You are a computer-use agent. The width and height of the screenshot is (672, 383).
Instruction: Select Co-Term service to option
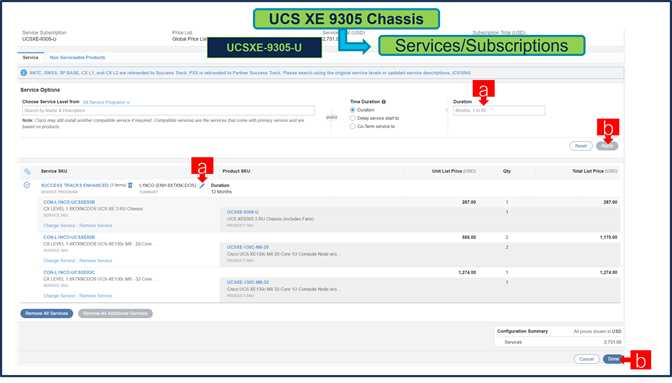[x=353, y=126]
